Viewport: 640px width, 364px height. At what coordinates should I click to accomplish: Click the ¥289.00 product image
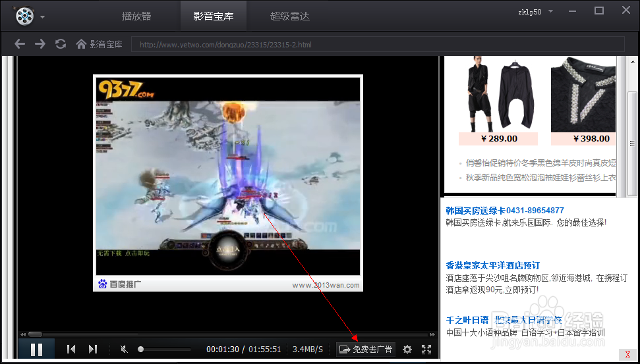(x=498, y=94)
